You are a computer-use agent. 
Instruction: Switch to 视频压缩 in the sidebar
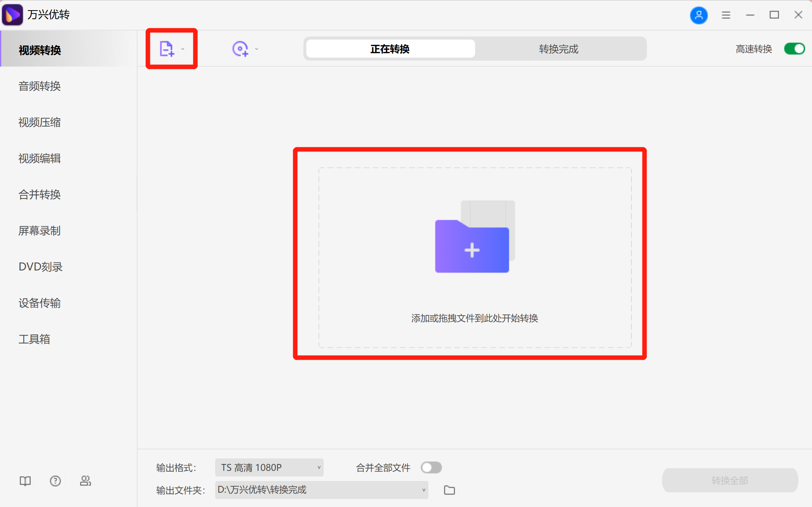(x=40, y=122)
